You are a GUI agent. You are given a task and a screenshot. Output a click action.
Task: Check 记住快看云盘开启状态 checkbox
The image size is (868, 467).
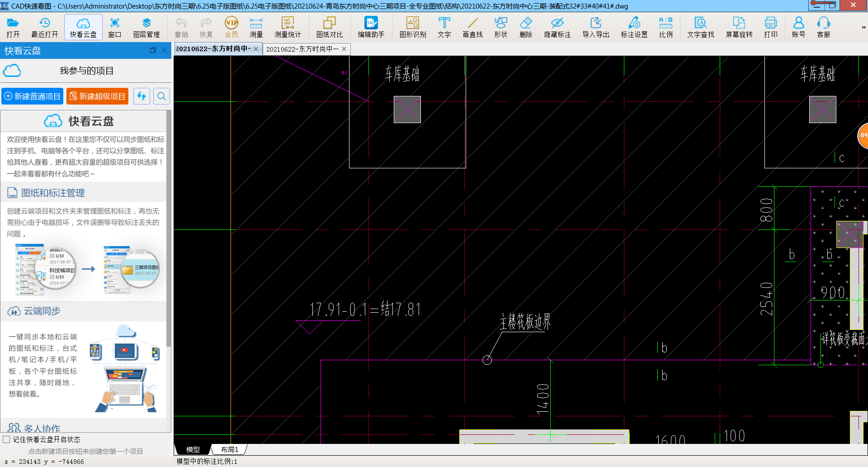6,439
